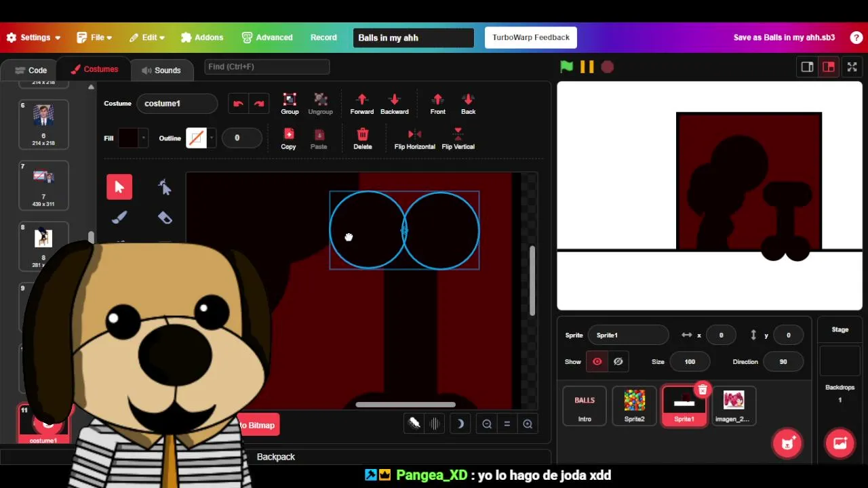This screenshot has width=868, height=488.
Task: Zoom in the paint canvas
Action: click(528, 424)
